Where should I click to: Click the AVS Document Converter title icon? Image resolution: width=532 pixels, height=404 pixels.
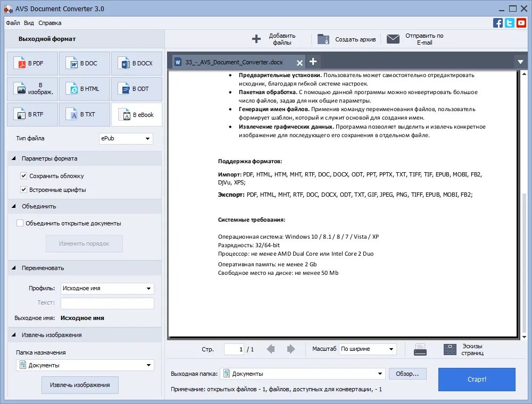8,9
